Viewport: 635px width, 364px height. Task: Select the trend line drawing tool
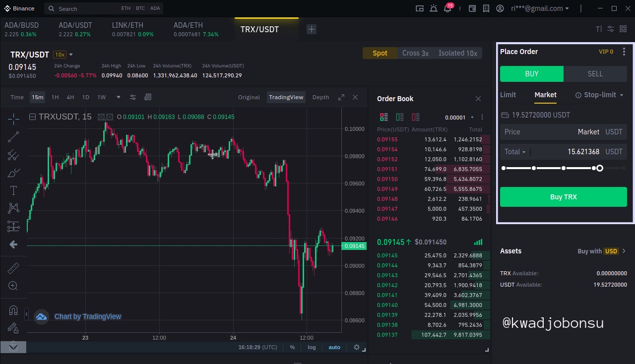(13, 137)
